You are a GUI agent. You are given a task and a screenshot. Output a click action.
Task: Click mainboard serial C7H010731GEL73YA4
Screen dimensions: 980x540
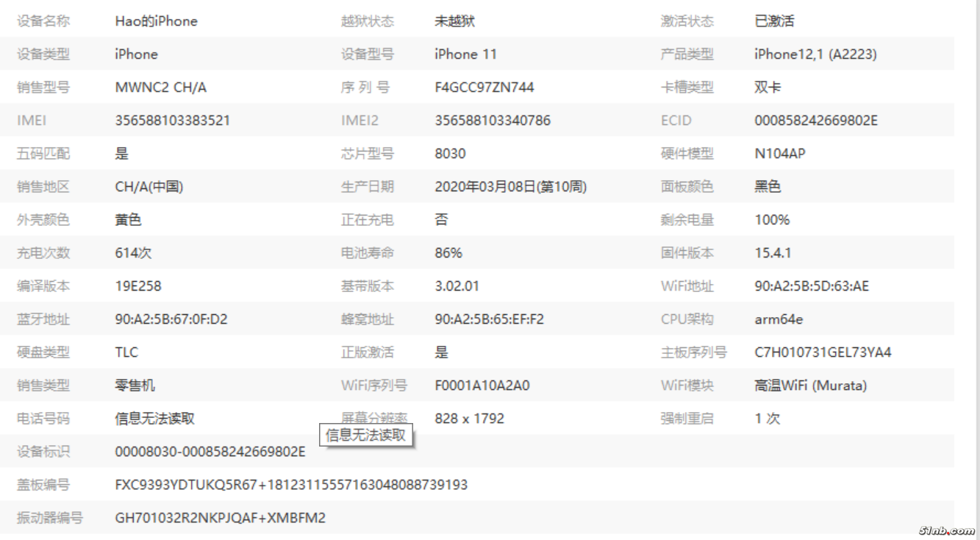(822, 352)
